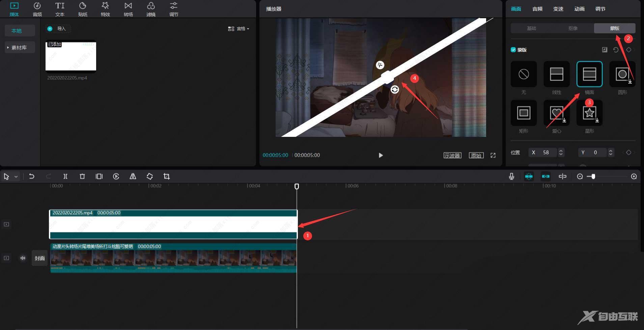The image size is (644, 330).
Task: Click the position X value field
Action: tap(543, 153)
